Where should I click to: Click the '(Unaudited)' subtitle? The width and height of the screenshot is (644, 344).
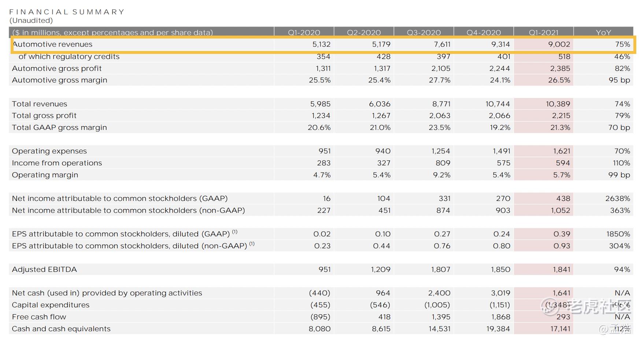pos(31,21)
